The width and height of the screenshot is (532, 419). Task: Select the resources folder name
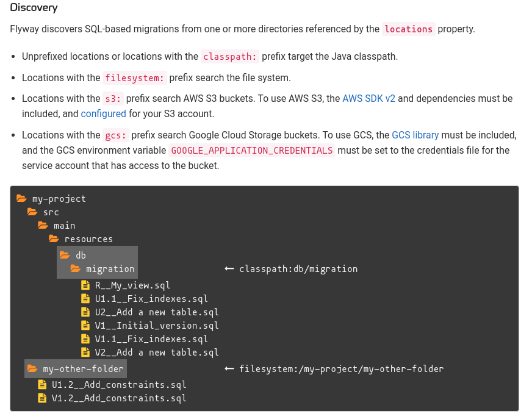[x=88, y=239]
